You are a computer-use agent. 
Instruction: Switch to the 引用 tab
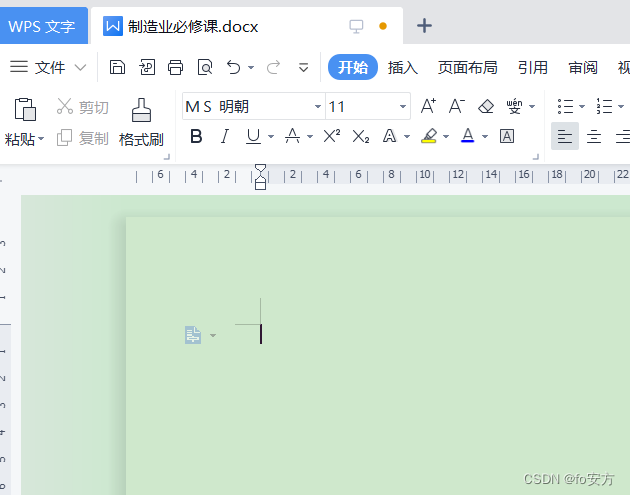tap(533, 68)
